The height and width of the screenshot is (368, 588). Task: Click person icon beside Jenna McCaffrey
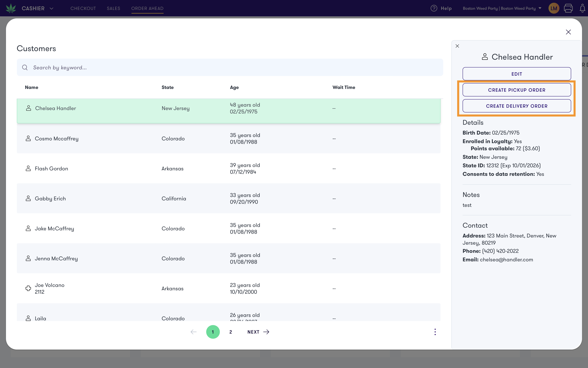[x=28, y=258]
